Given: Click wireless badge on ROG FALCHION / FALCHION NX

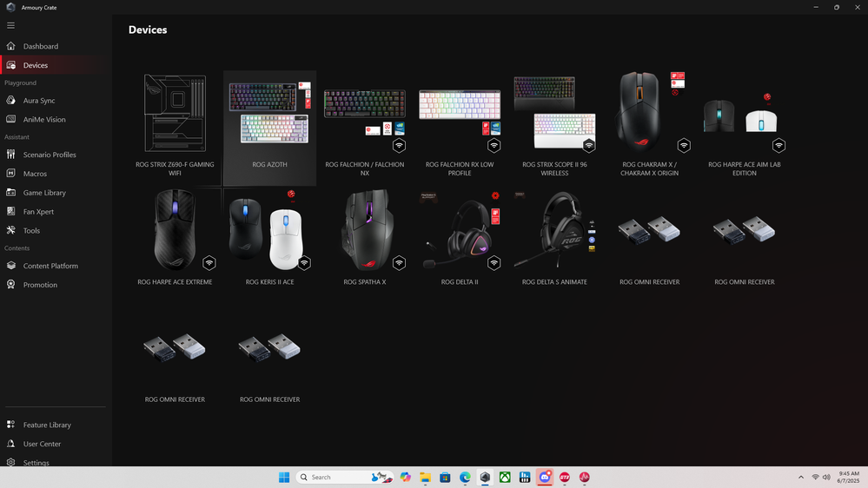Looking at the screenshot, I should 399,146.
